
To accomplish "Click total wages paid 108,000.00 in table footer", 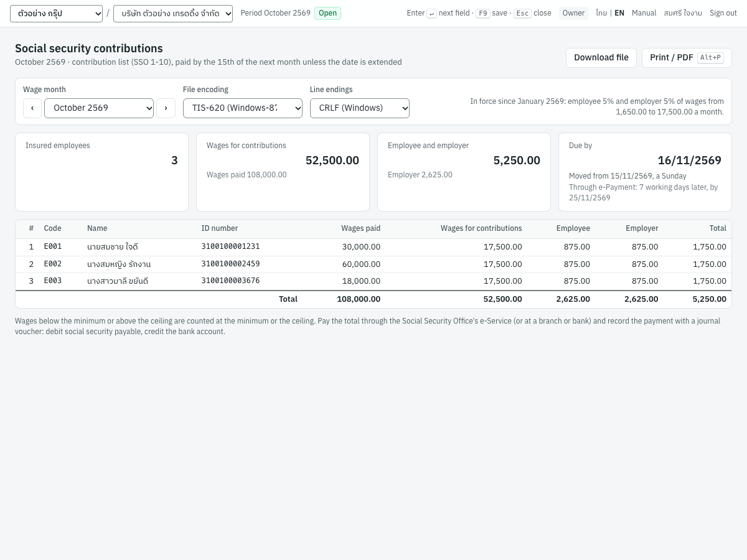I will click(359, 299).
